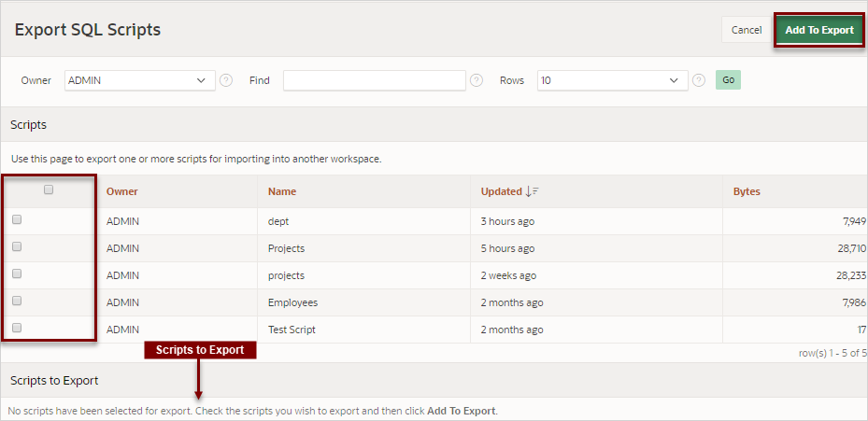Click the 'projects' name updated 2 weeks ago

click(286, 275)
